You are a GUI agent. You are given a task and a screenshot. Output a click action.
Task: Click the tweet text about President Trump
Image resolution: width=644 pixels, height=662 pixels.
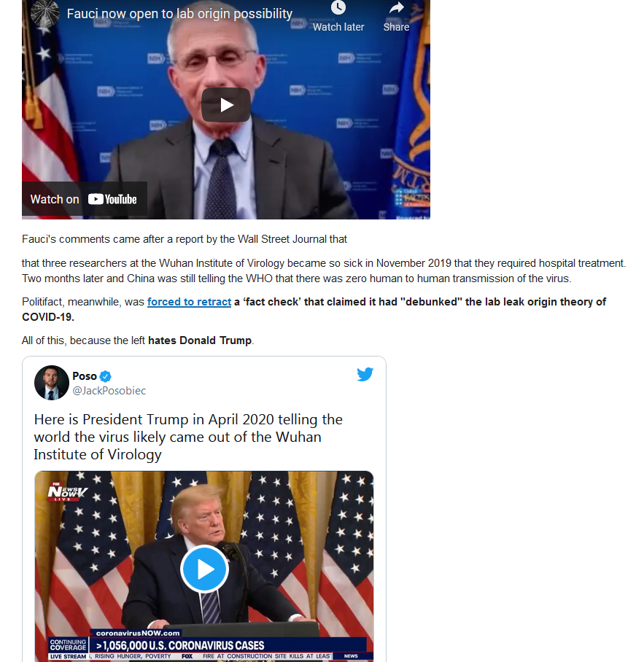[188, 437]
